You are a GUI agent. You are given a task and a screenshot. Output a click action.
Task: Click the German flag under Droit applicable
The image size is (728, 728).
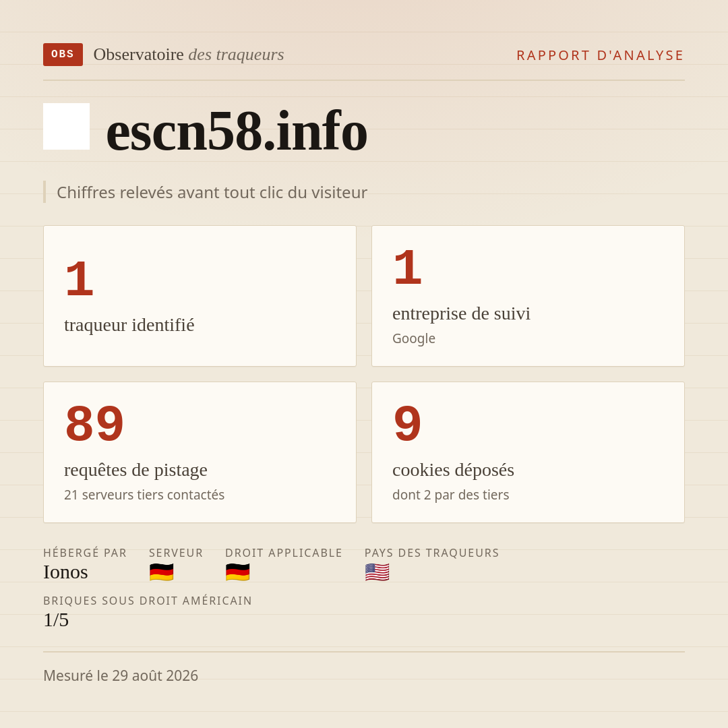click(x=238, y=572)
